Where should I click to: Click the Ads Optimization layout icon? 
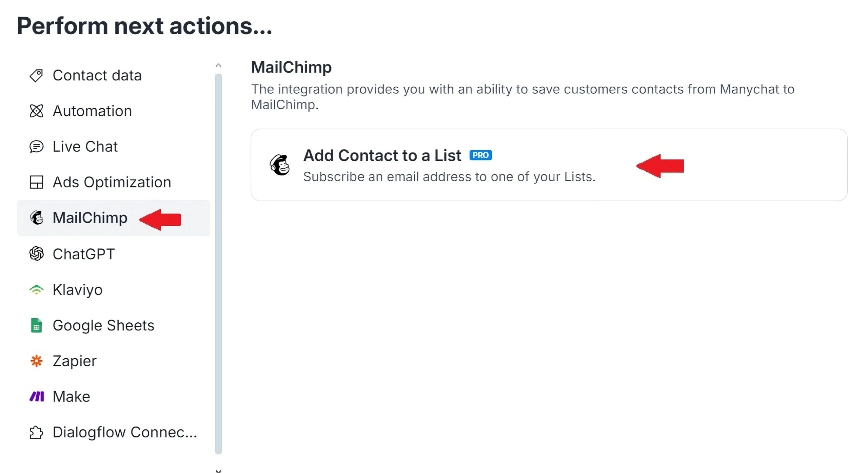36,182
